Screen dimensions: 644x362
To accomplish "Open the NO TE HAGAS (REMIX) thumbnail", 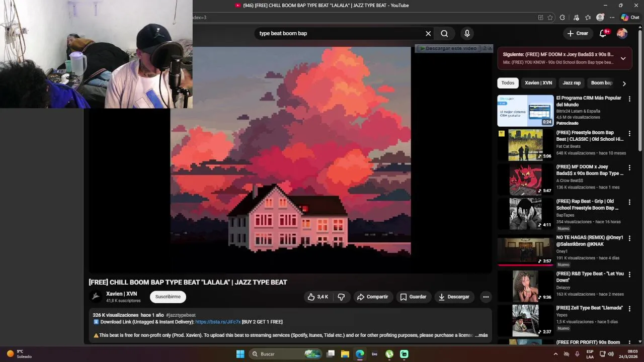I will pos(525,250).
